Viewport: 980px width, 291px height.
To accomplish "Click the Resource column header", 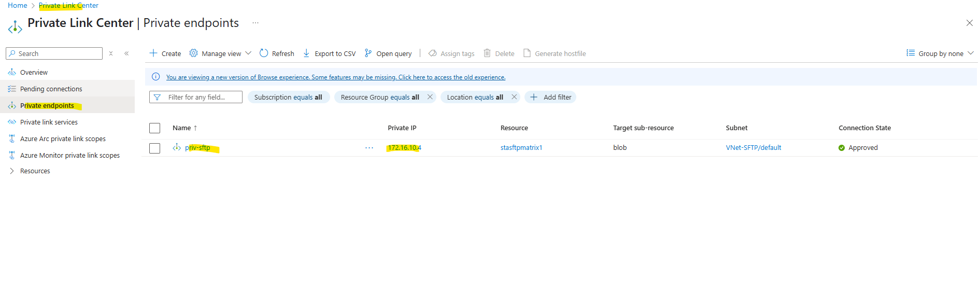I will pyautogui.click(x=514, y=128).
